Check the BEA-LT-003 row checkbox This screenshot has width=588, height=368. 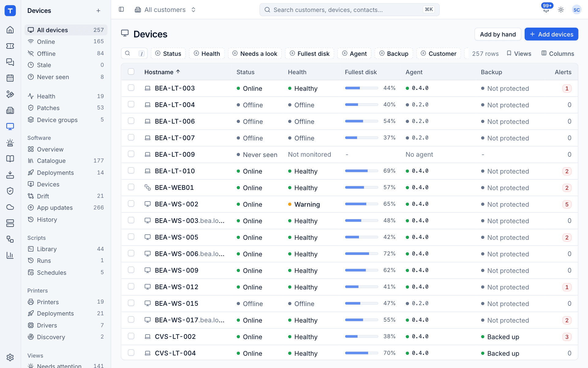(131, 88)
